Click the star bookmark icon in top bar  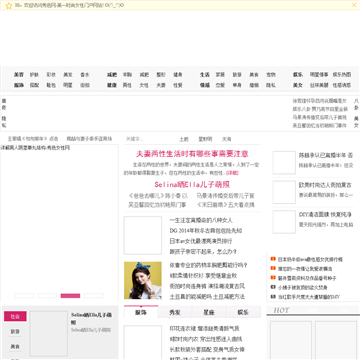pos(9,5)
